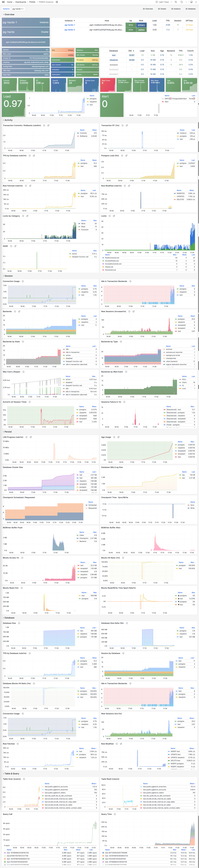This screenshot has width=199, height=868.
Task: Click external link icon of Postgres Load (5m)
Action: pyautogui.click(x=126, y=156)
